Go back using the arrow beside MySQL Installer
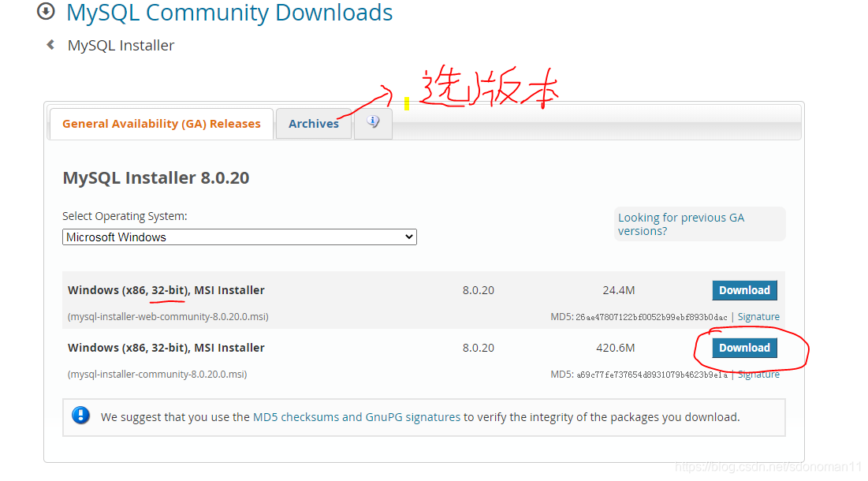The height and width of the screenshot is (481, 868). (x=50, y=45)
